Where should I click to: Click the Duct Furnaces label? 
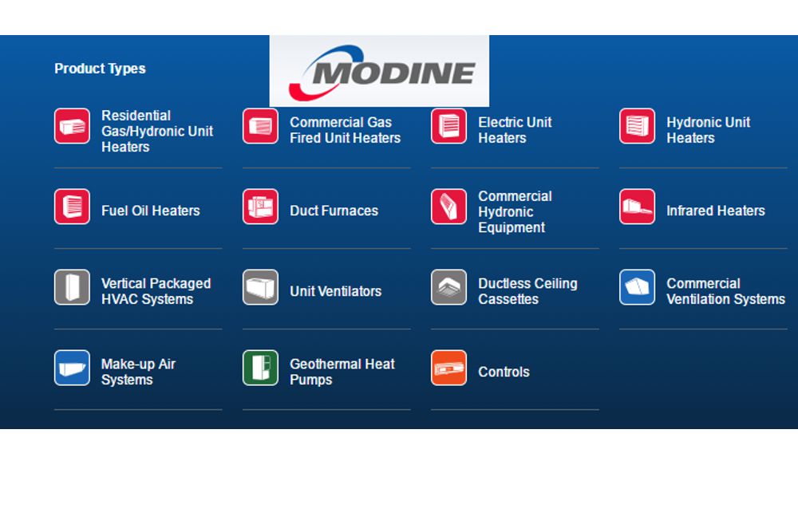[x=334, y=211]
